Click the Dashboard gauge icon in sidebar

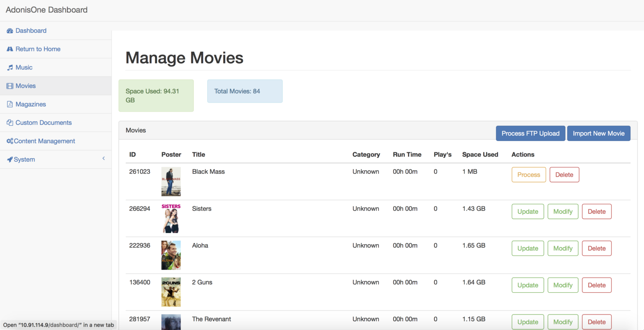pos(10,31)
